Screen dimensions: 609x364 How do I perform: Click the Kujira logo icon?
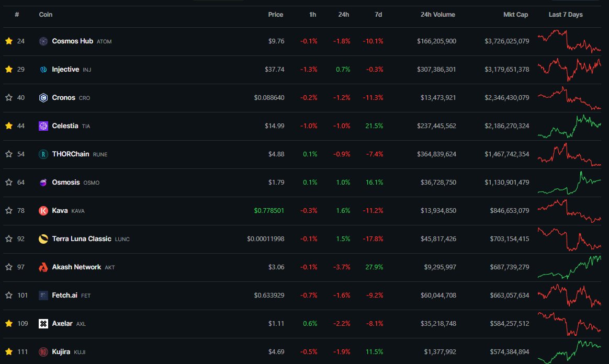point(43,352)
